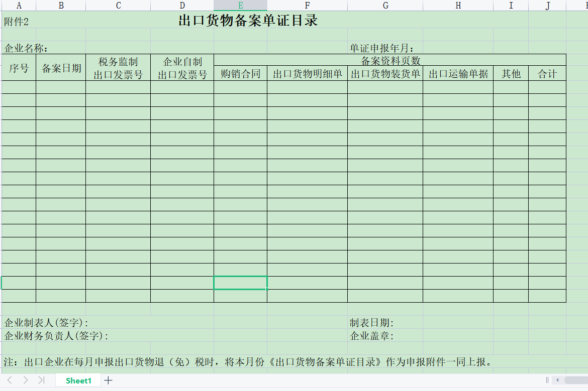Click the 企业制表人(签字): cell
This screenshot has width=588, height=391.
[x=46, y=322]
